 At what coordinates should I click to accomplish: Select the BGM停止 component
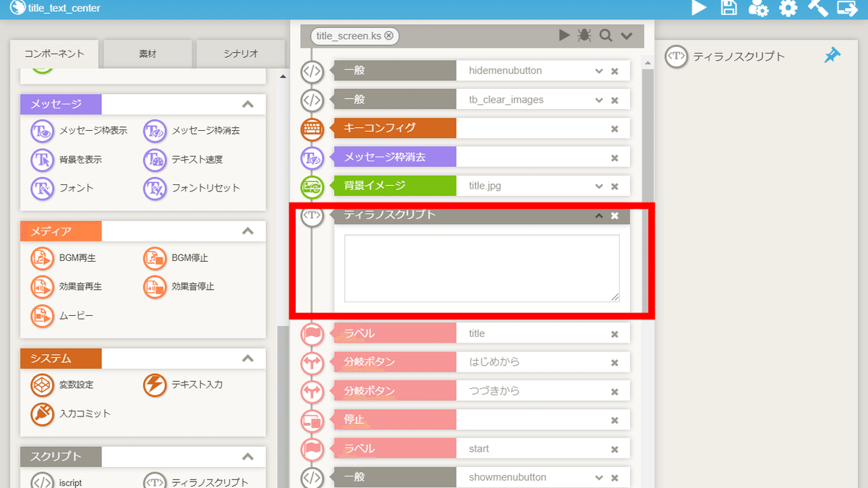pyautogui.click(x=176, y=258)
